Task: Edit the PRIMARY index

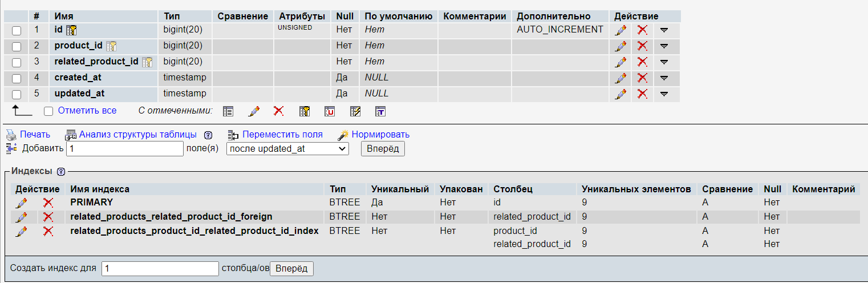Action: [x=22, y=203]
